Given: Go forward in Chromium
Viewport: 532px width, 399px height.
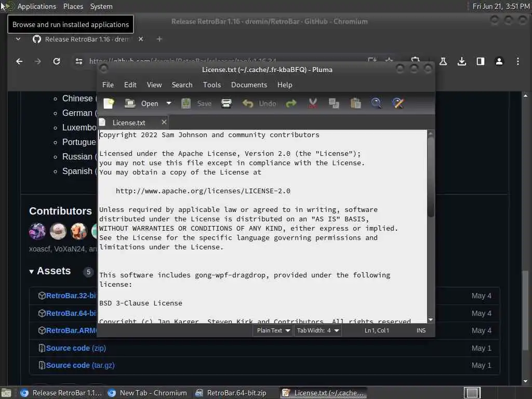Looking at the screenshot, I should (x=37, y=61).
